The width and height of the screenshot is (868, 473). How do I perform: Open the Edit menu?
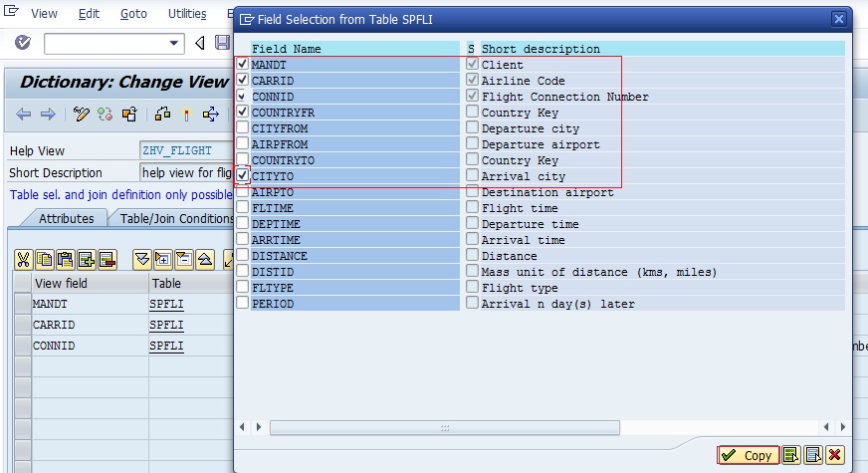pos(89,13)
